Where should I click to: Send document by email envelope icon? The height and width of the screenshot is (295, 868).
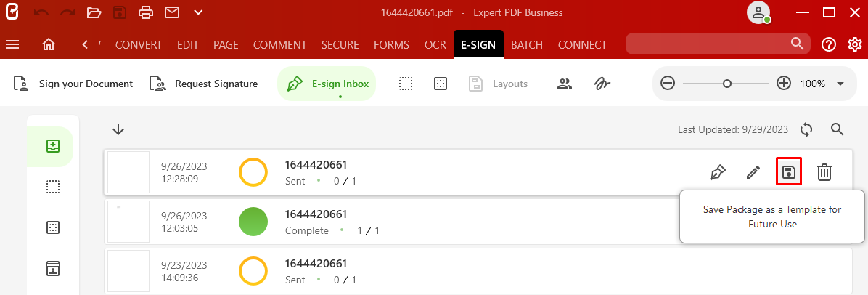click(x=172, y=12)
